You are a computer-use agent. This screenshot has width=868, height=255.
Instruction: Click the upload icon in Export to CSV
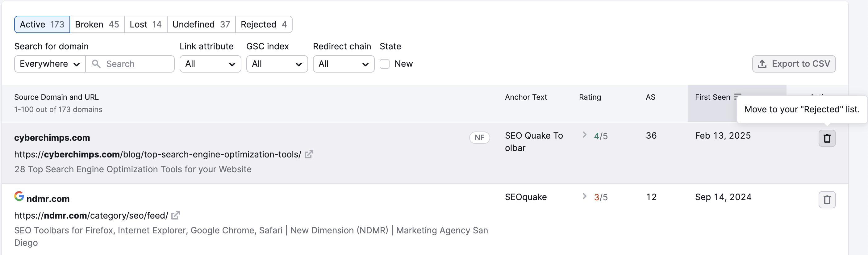coord(762,64)
